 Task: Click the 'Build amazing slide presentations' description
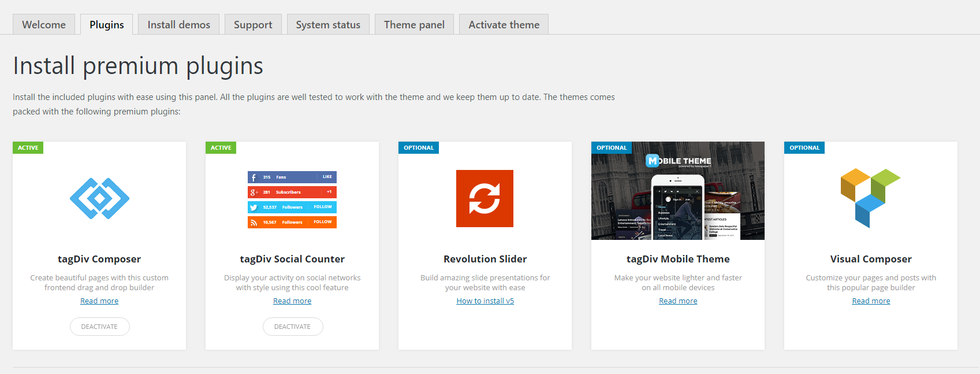[485, 283]
